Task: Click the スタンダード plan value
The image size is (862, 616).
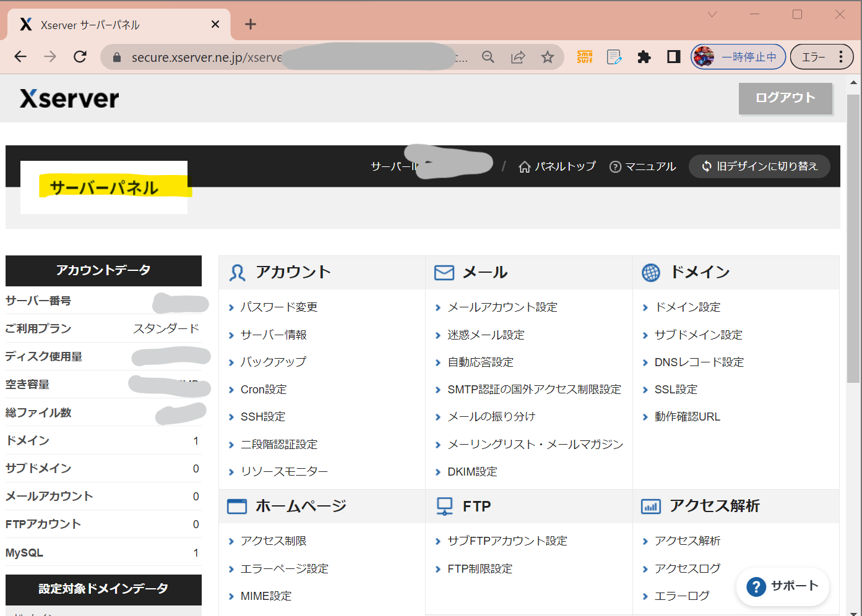Action: click(166, 328)
